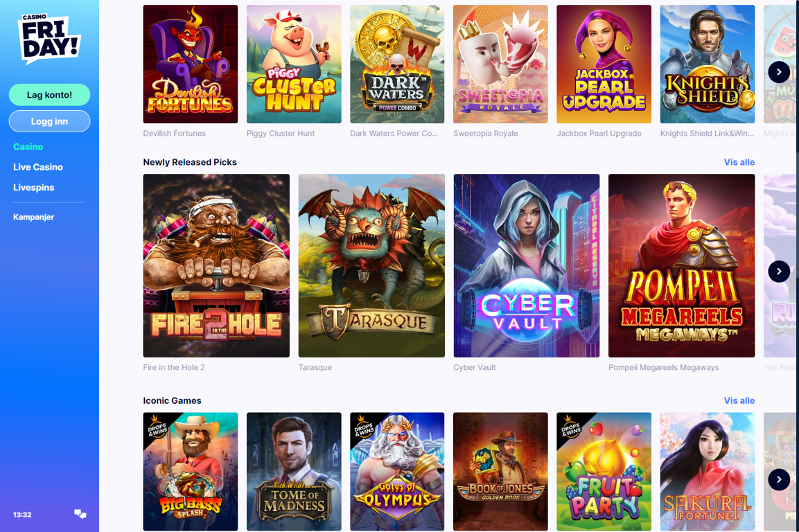The height and width of the screenshot is (532, 799).
Task: Go to the Live Casino section
Action: pyautogui.click(x=38, y=167)
